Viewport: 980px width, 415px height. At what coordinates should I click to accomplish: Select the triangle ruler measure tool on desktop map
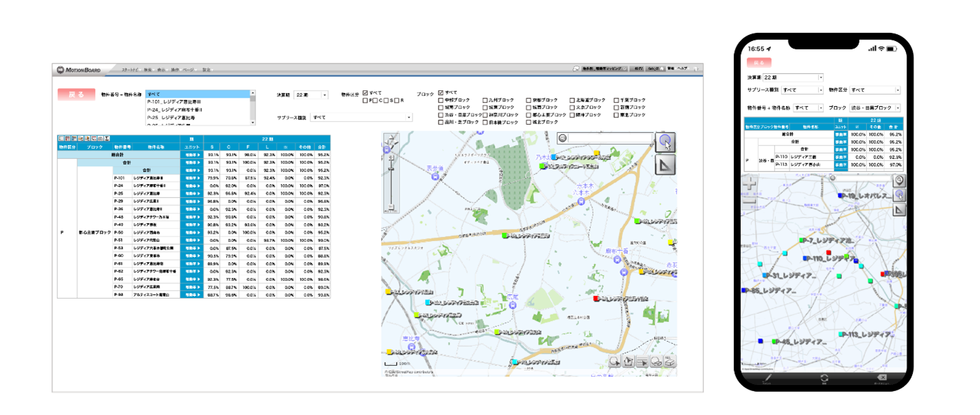665,164
